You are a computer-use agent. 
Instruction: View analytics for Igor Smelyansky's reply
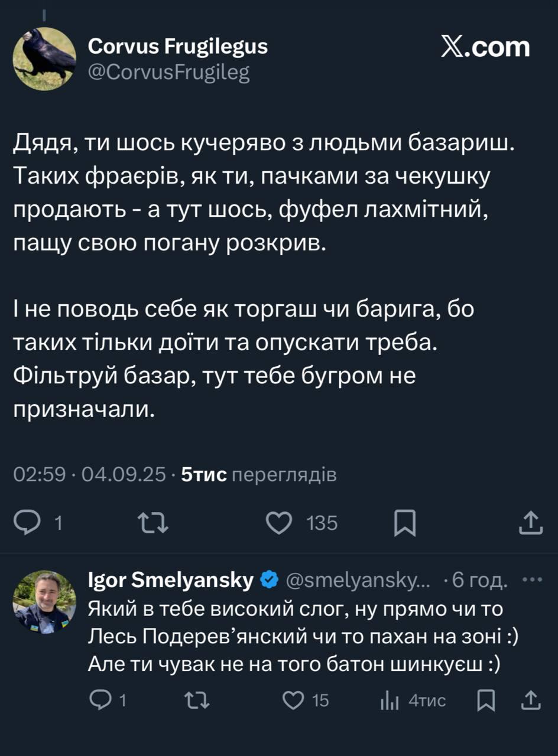[x=390, y=700]
